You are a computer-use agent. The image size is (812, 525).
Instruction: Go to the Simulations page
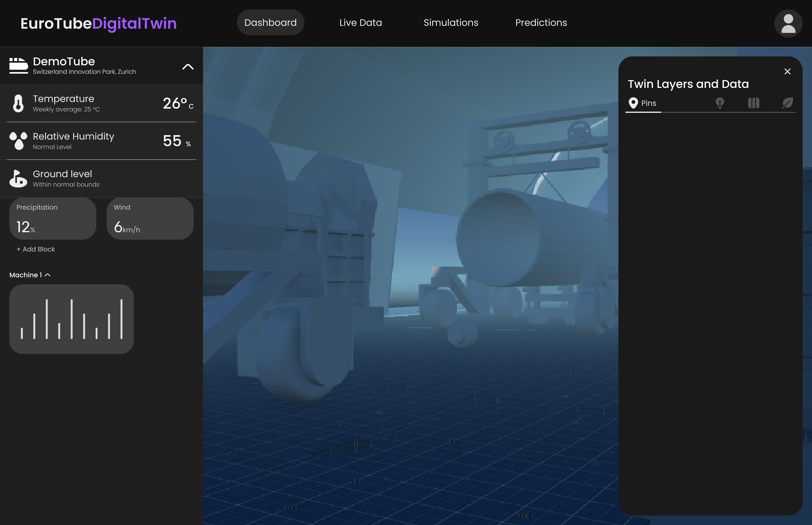pyautogui.click(x=451, y=23)
